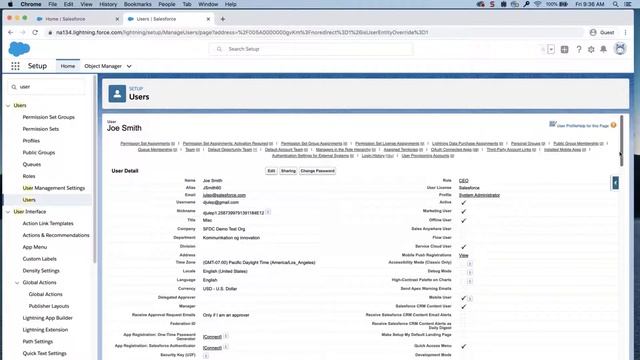The image size is (640, 360).
Task: Toggle the Salesforce CRM Content User checkbox
Action: [464, 307]
